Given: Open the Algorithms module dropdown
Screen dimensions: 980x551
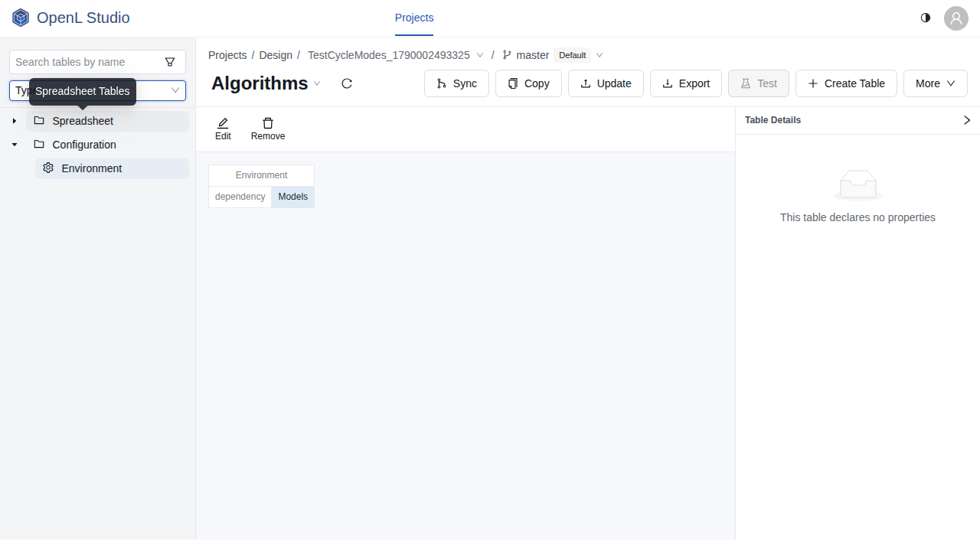Looking at the screenshot, I should pyautogui.click(x=317, y=83).
